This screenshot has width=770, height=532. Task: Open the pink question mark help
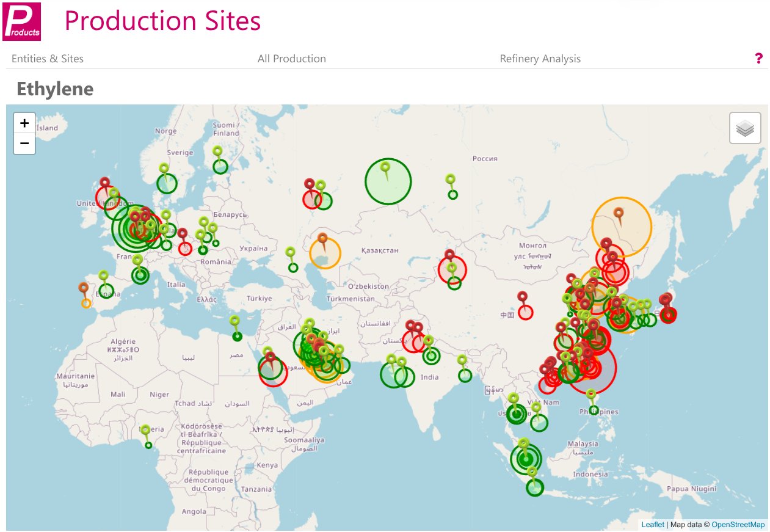coord(758,59)
